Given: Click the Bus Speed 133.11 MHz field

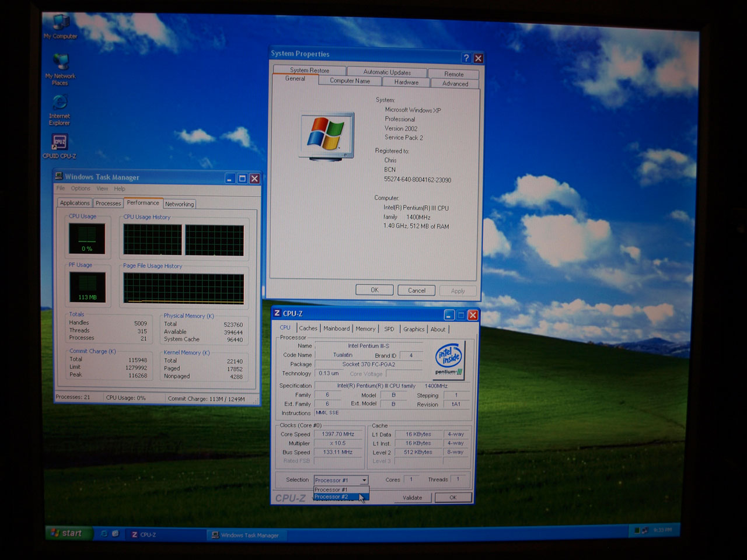Looking at the screenshot, I should pos(337,452).
